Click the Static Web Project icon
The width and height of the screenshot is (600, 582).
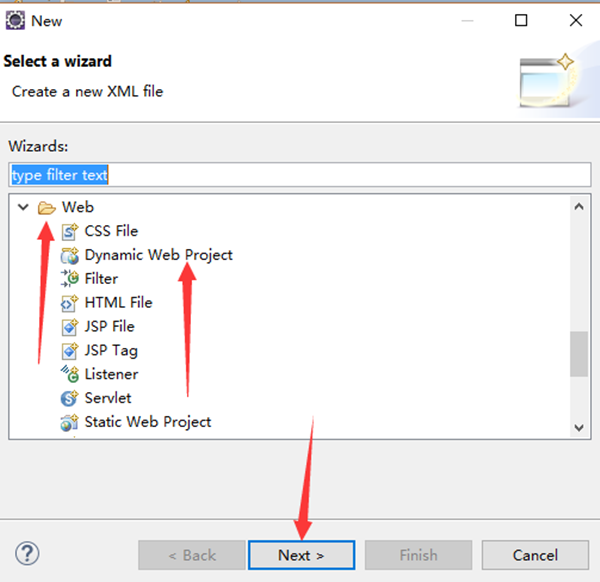[x=70, y=422]
